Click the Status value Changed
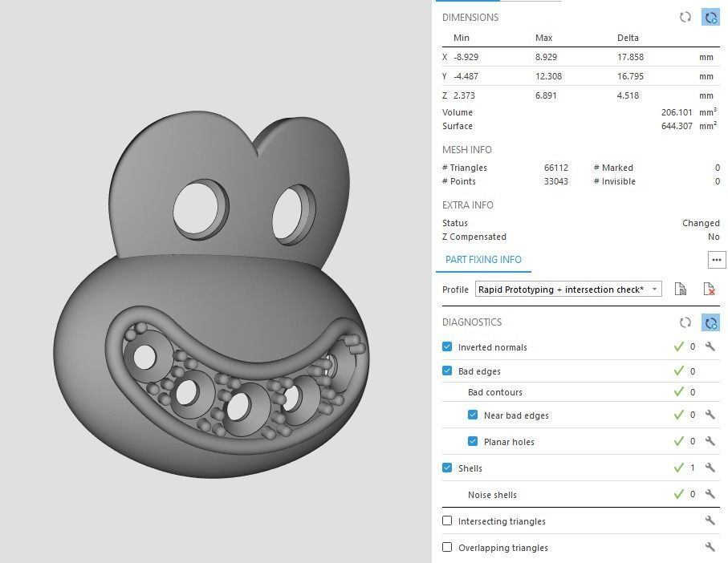728x563 pixels. pos(701,223)
